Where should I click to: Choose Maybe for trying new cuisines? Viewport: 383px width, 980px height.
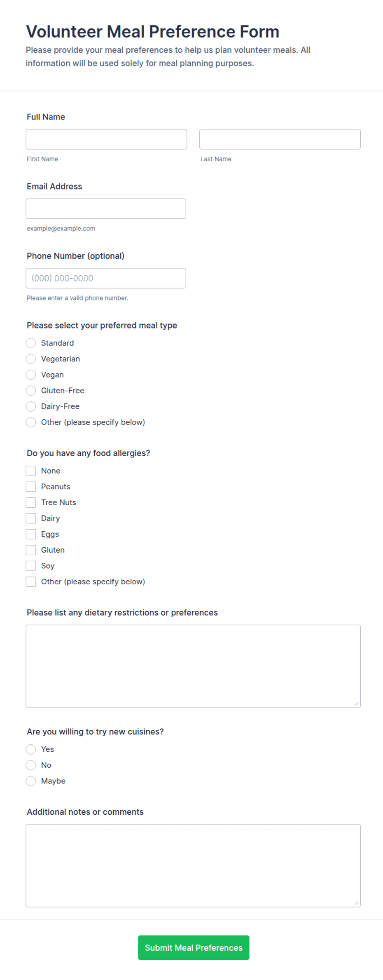click(31, 781)
